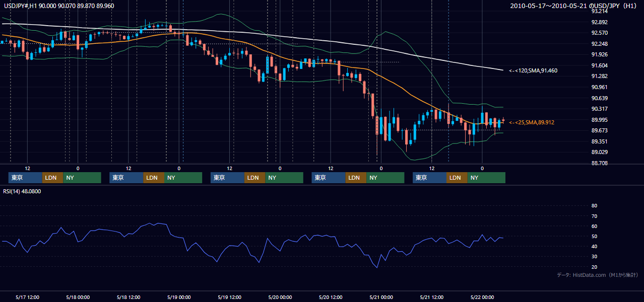Click the 5/20 00:00 time axis label
This screenshot has height=302, width=644.
click(x=280, y=297)
